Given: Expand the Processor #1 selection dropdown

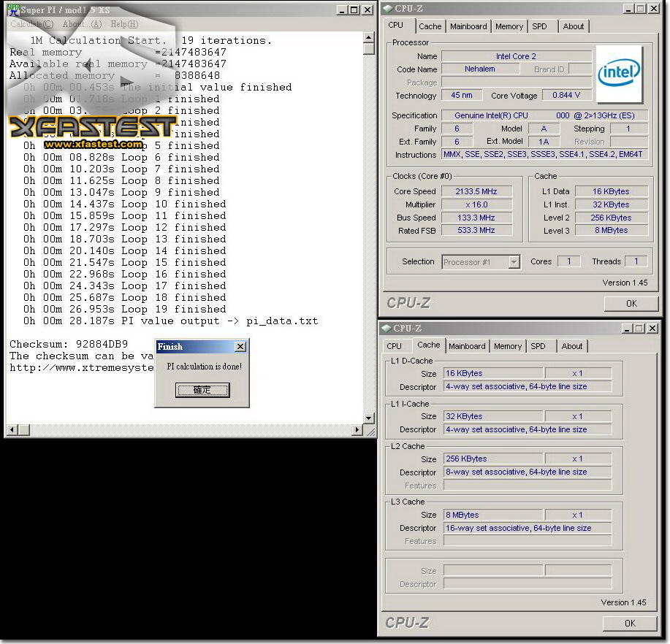Looking at the screenshot, I should [514, 262].
